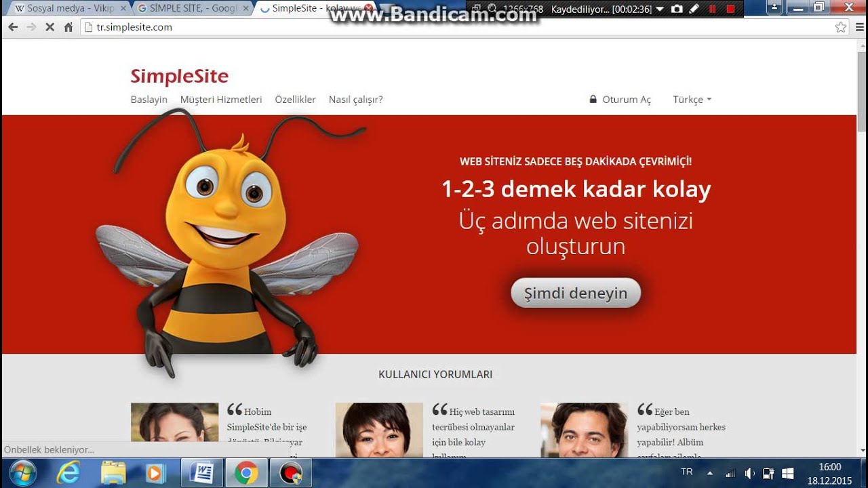Open the Özellikler navigation item

click(295, 100)
